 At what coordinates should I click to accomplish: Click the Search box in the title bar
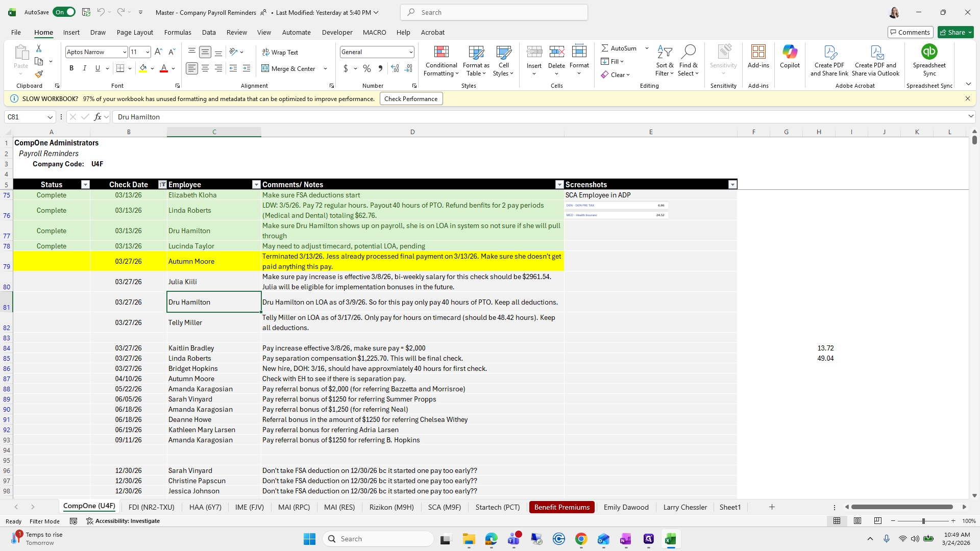[494, 12]
